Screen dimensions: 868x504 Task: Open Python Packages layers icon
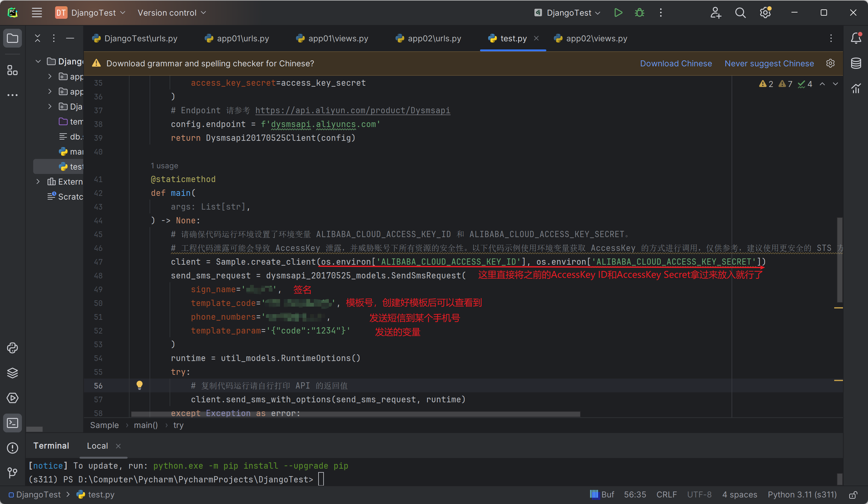pyautogui.click(x=13, y=373)
